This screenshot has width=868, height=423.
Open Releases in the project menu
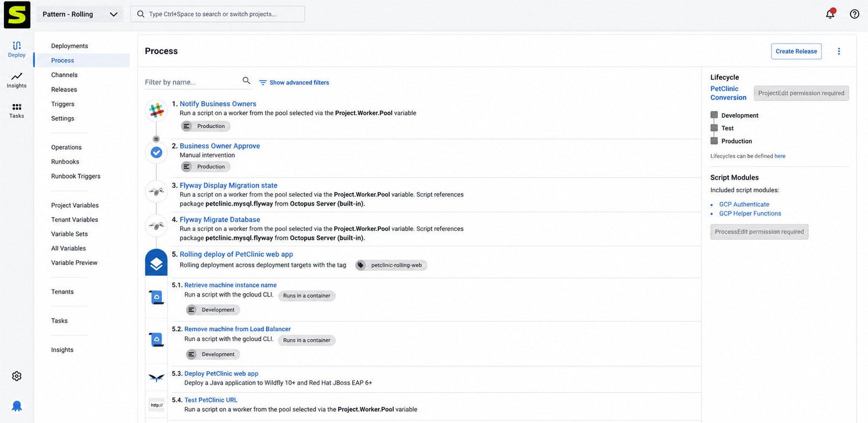point(64,90)
